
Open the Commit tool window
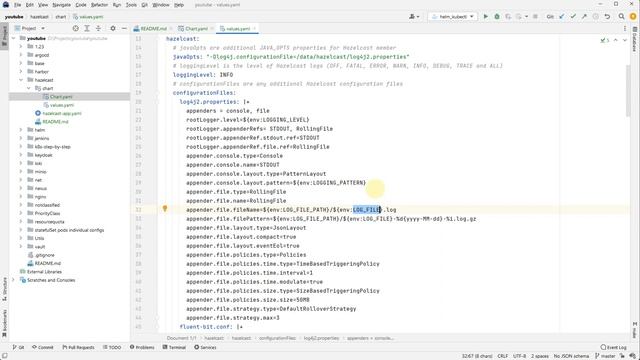[x=43, y=347]
